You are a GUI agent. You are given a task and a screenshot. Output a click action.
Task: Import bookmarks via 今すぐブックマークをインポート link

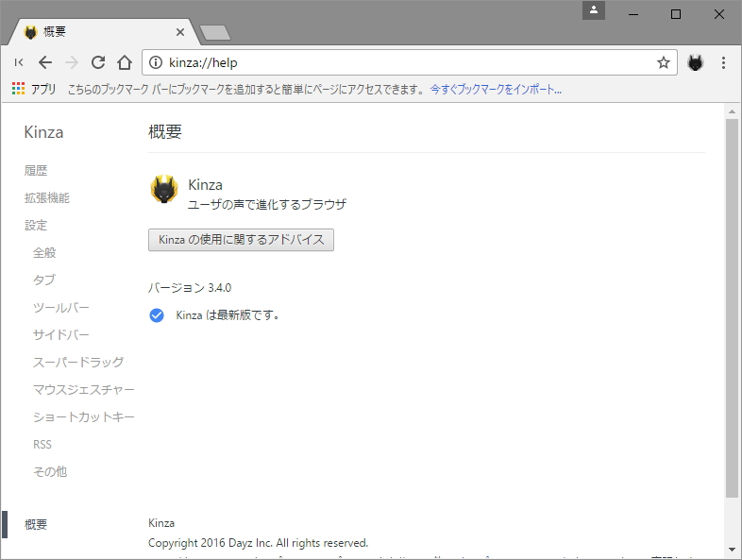496,89
